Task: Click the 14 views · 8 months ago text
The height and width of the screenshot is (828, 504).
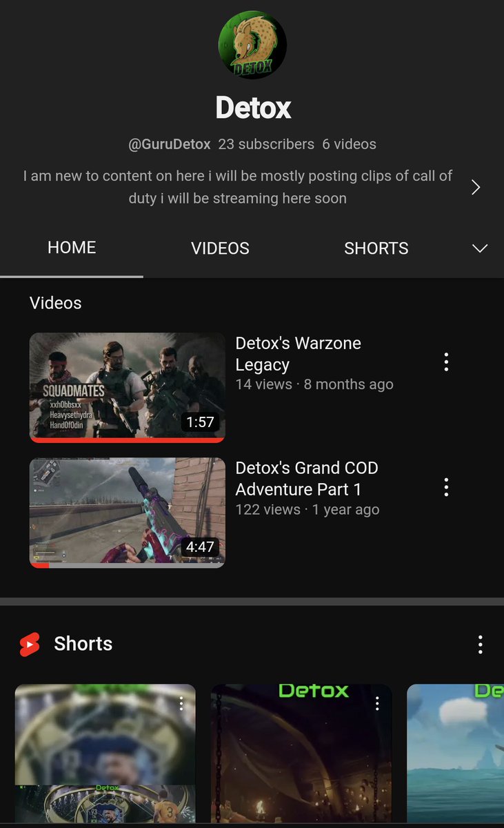Action: [314, 384]
